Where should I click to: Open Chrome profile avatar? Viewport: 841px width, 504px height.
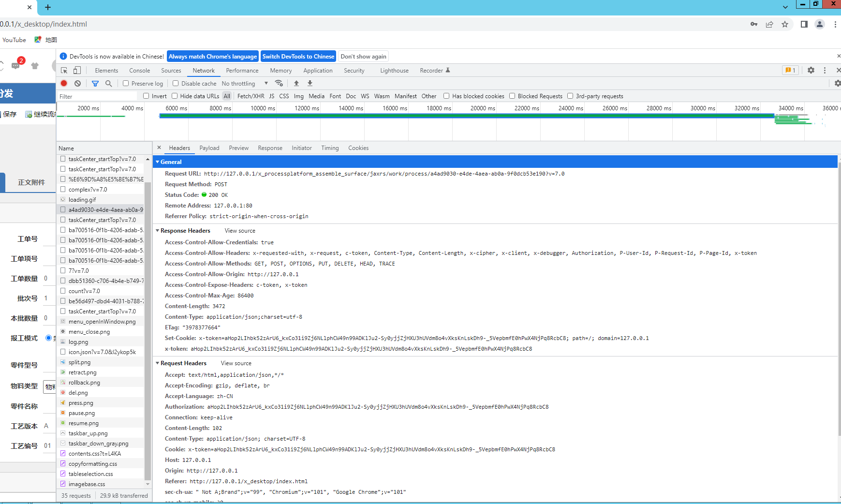tap(820, 24)
